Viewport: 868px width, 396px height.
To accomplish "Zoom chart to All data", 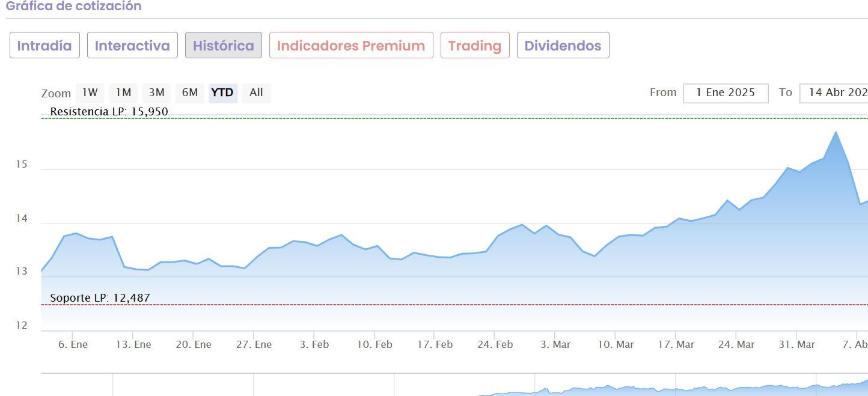I will (256, 93).
